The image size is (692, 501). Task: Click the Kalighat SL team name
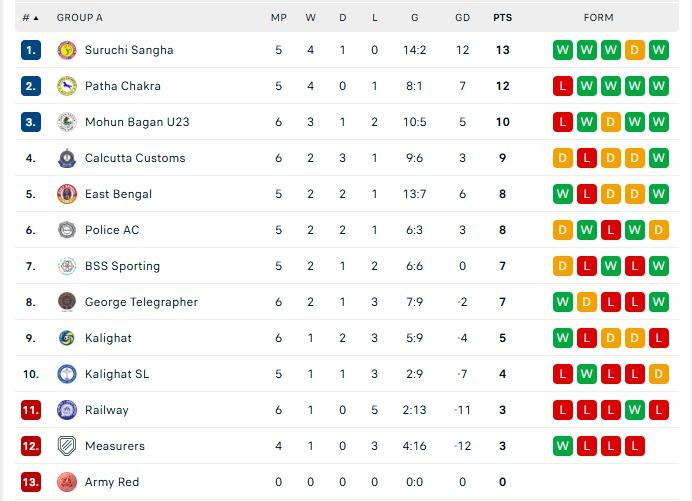coord(117,374)
